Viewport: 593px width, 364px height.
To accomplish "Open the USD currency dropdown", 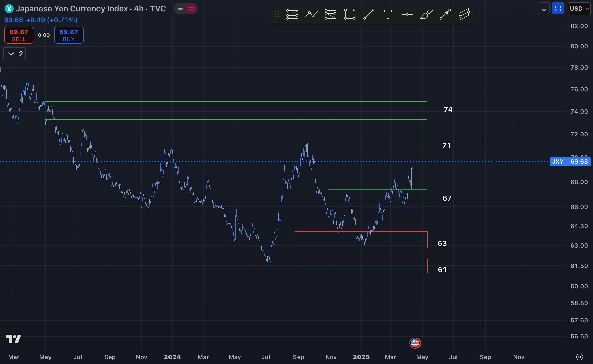I will point(579,8).
